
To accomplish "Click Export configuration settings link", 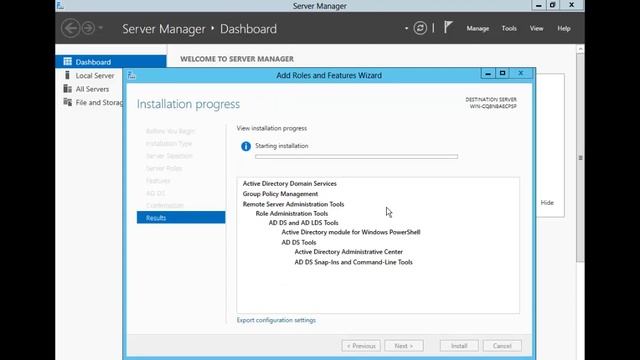I will [276, 320].
